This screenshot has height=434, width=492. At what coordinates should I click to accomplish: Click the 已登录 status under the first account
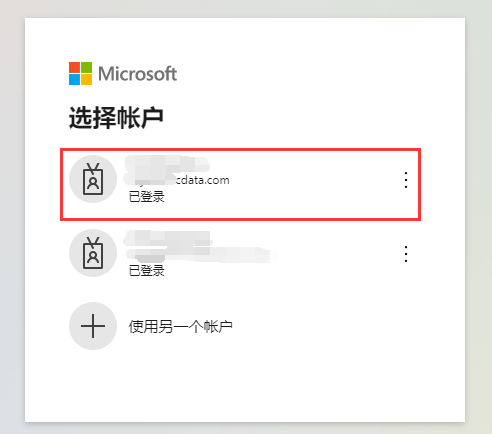147,197
